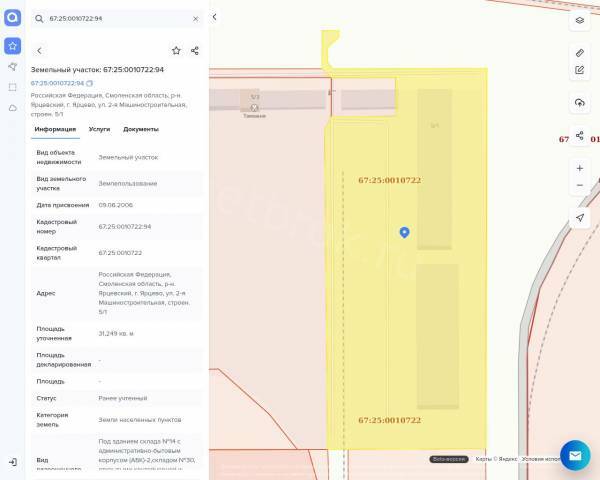Image resolution: width=600 pixels, height=480 pixels.
Task: Open the Документы tab
Action: coord(141,129)
